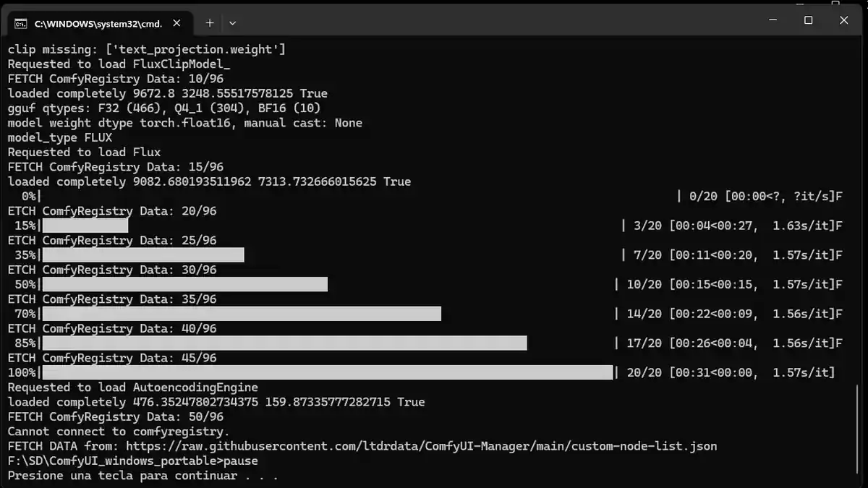Open a new terminal tab with plus button
Screen dimensions: 868x488
tap(210, 22)
